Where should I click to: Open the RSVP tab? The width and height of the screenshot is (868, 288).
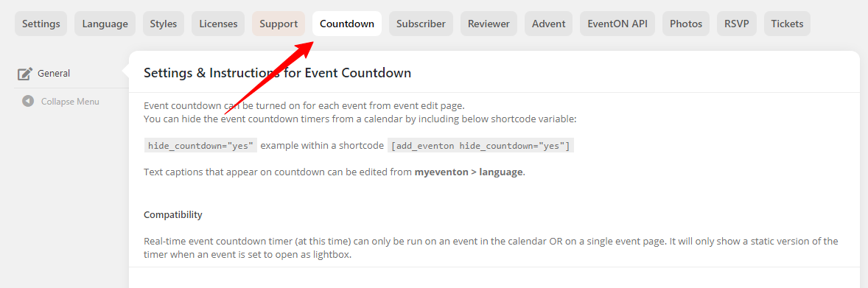(737, 24)
